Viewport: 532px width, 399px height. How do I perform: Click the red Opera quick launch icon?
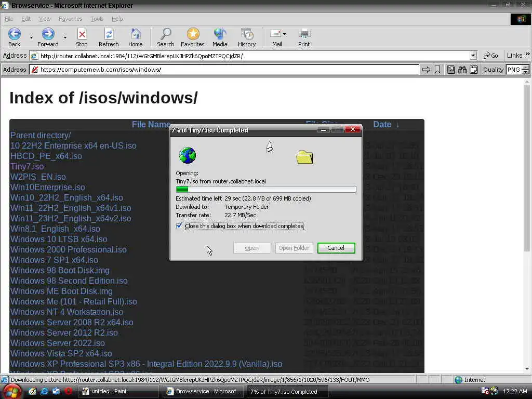(x=68, y=391)
